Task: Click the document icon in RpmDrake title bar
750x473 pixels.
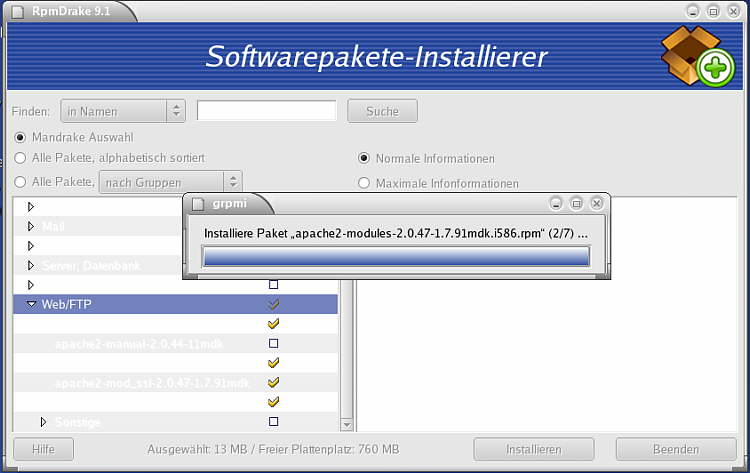Action: tap(18, 12)
